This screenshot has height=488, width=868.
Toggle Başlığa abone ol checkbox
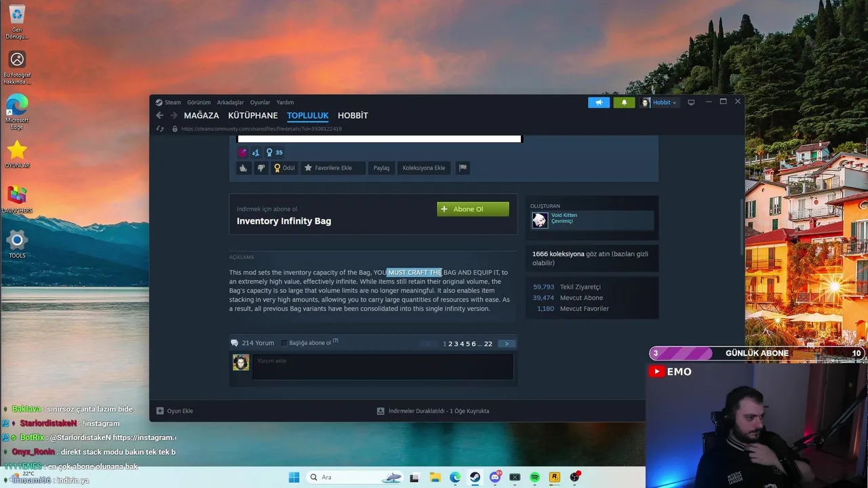284,343
